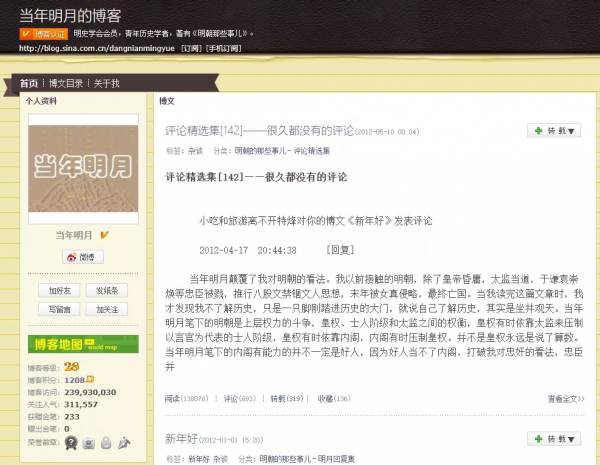The height and width of the screenshot is (465, 600).
Task: Click the 回复 link in the comment
Action: [x=340, y=250]
